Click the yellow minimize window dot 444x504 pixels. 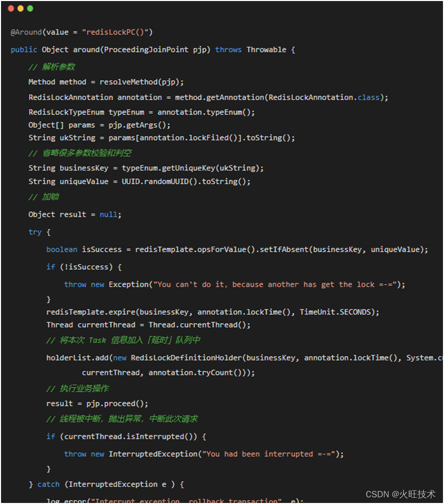point(20,9)
